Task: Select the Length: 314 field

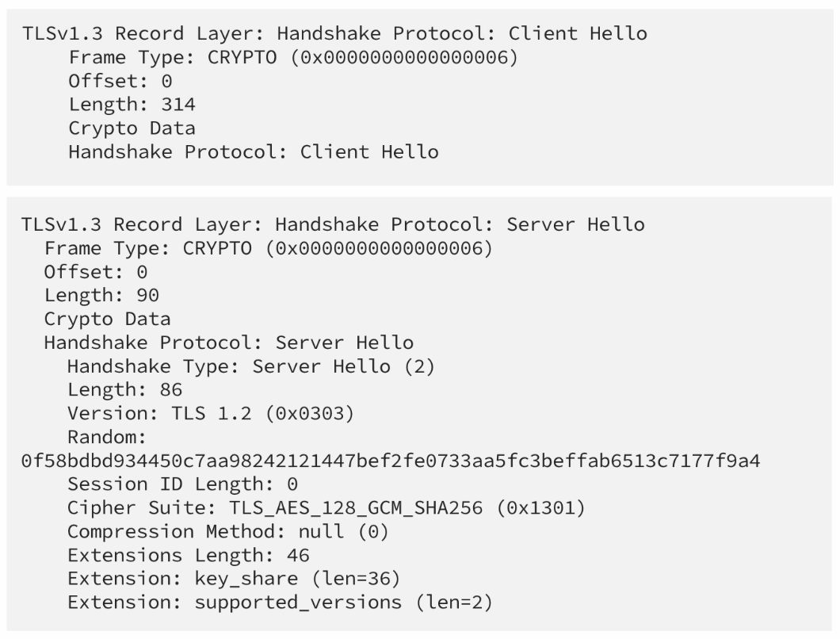Action: pyautogui.click(x=132, y=104)
